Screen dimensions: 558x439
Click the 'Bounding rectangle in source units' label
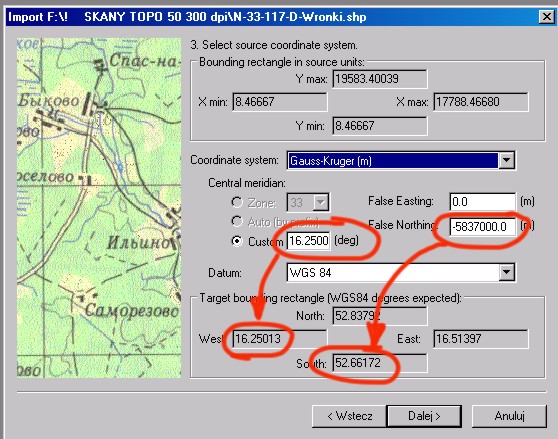[282, 62]
